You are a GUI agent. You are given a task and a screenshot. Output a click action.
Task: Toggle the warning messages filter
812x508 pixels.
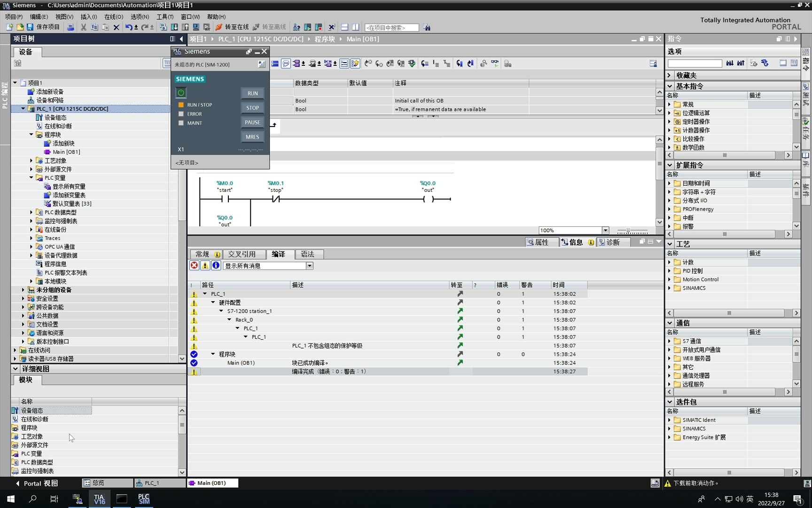coord(205,265)
